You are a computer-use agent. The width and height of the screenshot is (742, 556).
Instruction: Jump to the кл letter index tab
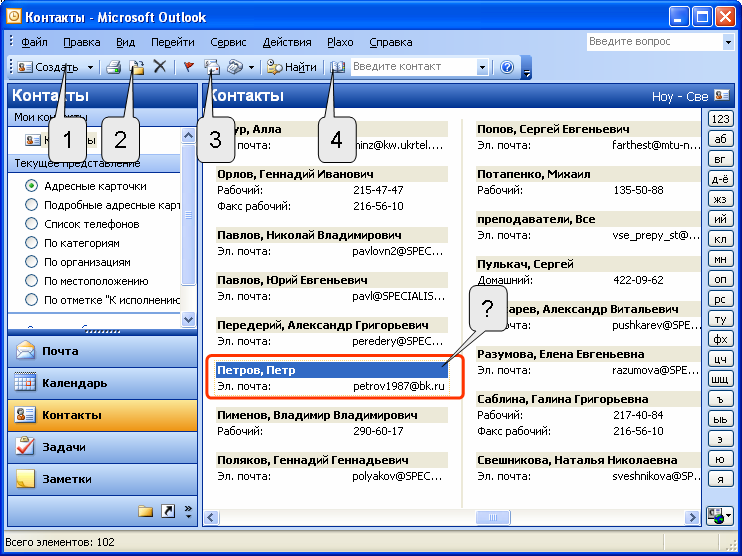[720, 239]
